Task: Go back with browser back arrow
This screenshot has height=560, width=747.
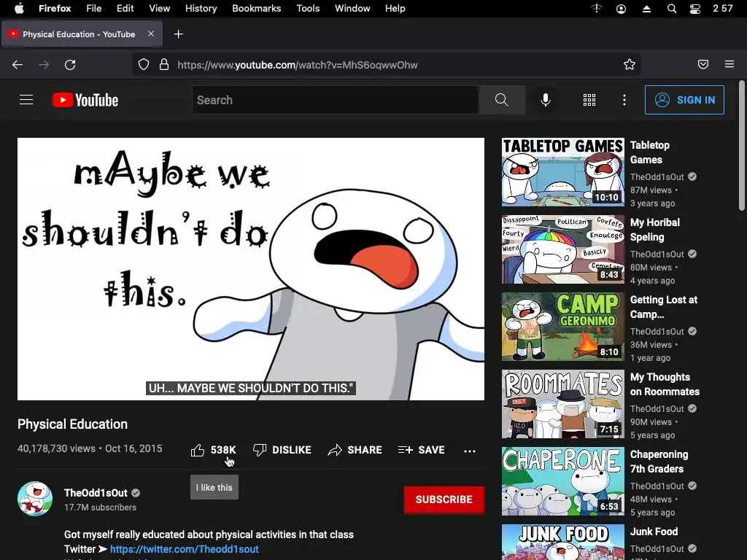Action: 18,65
